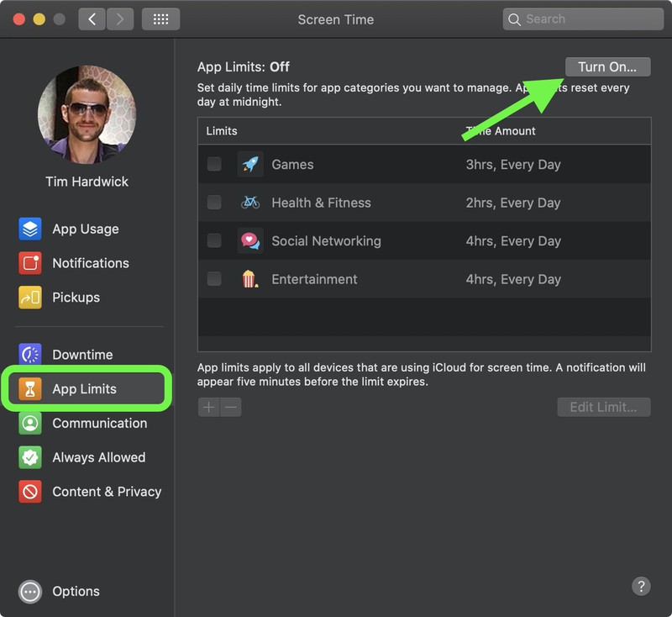The height and width of the screenshot is (617, 672).
Task: Show all preference panes with the grid icon
Action: tap(160, 18)
